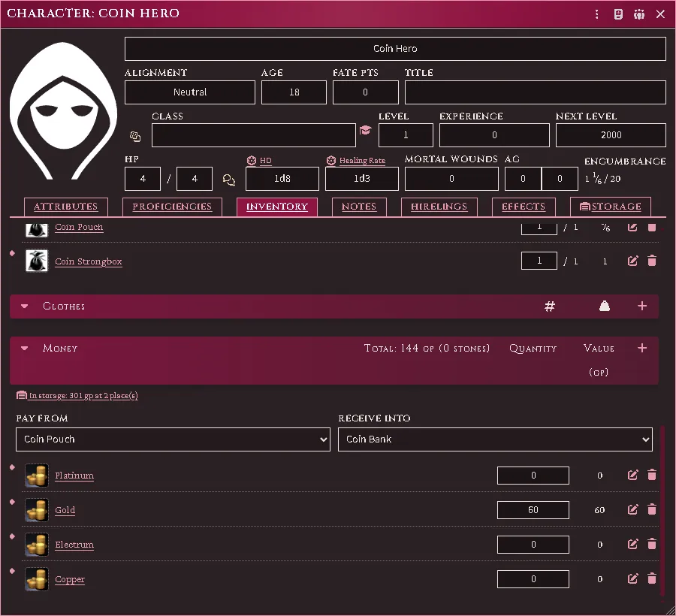Open the Copper item link

coord(70,579)
